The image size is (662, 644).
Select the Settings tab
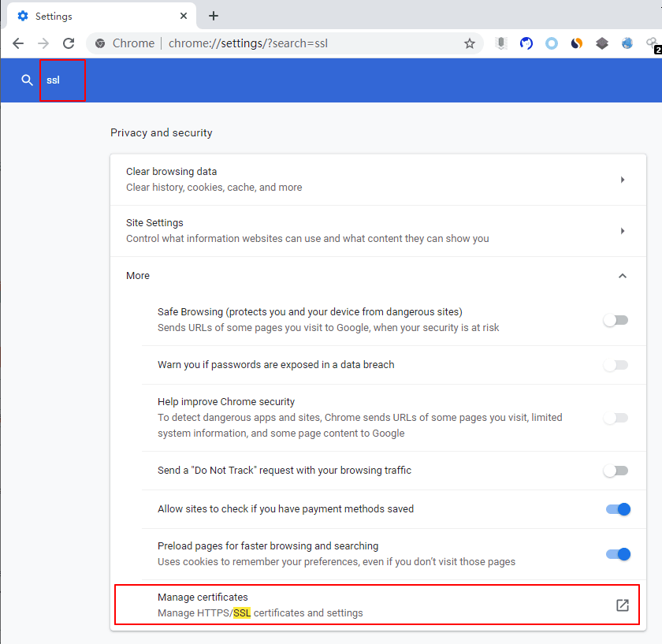tap(102, 16)
